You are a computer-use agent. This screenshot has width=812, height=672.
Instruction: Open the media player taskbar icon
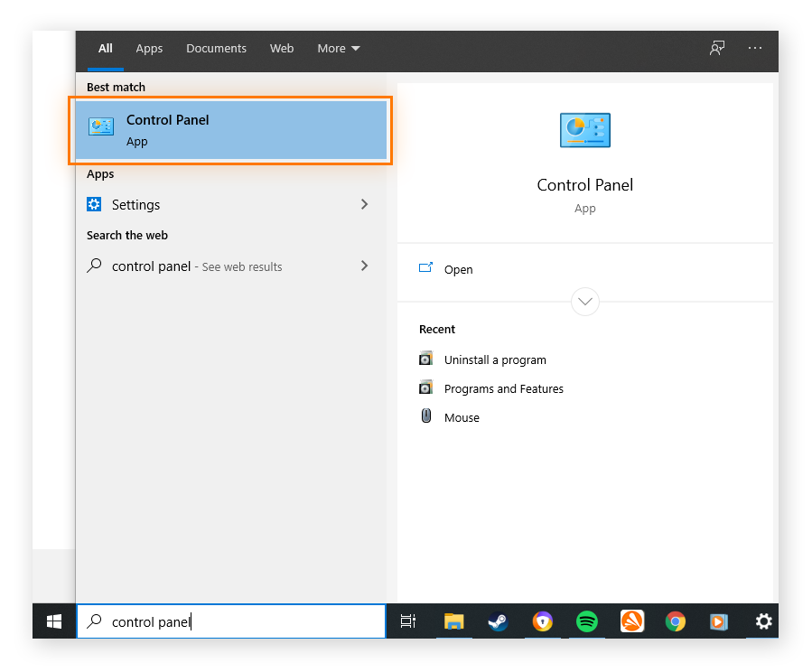tap(718, 621)
